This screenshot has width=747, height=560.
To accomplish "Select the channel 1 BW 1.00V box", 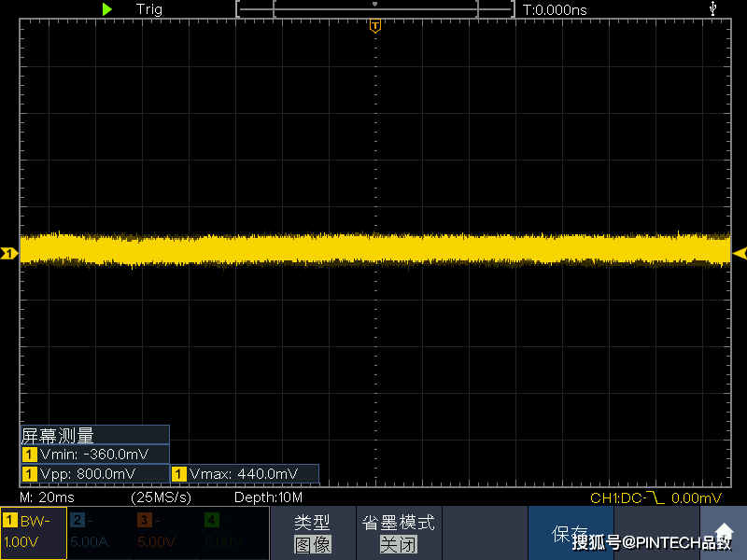I will pyautogui.click(x=34, y=532).
